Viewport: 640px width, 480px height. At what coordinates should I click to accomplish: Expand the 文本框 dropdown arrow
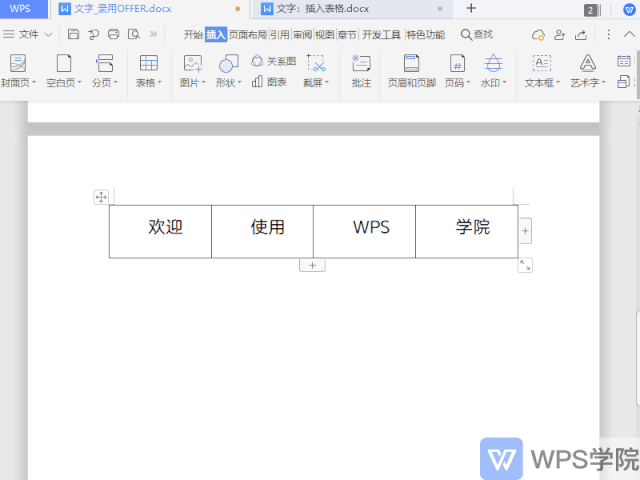click(x=558, y=82)
